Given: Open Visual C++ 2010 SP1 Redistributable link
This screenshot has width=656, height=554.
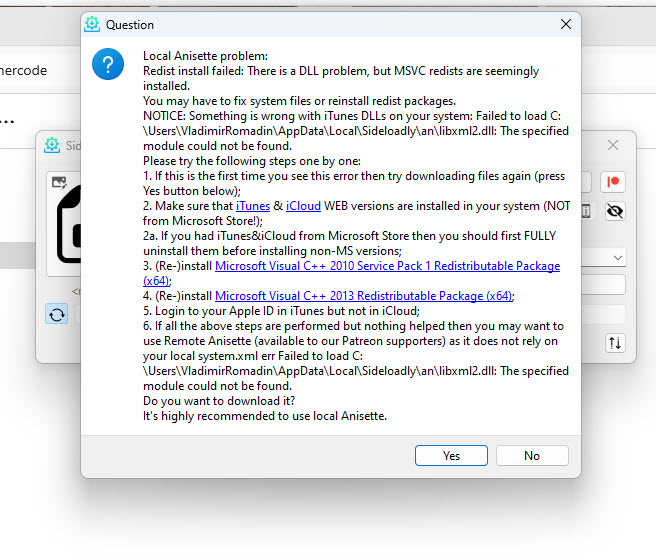Looking at the screenshot, I should coord(387,266).
